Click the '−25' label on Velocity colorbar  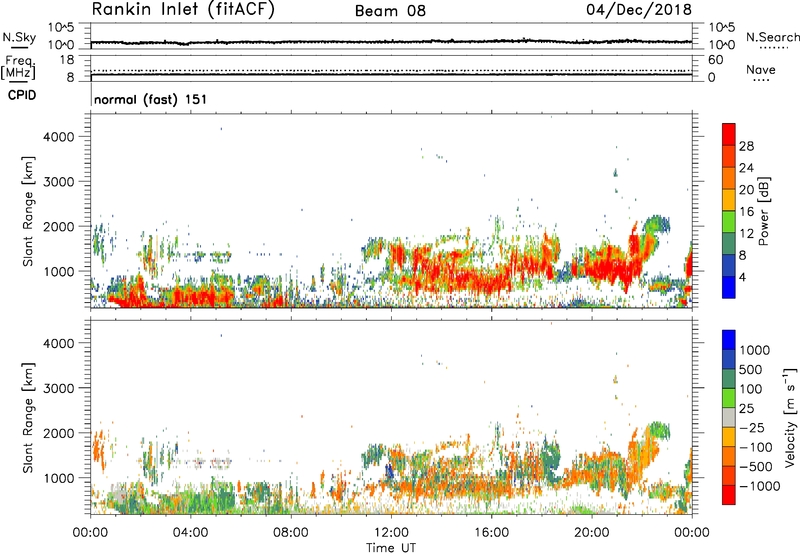pyautogui.click(x=752, y=428)
